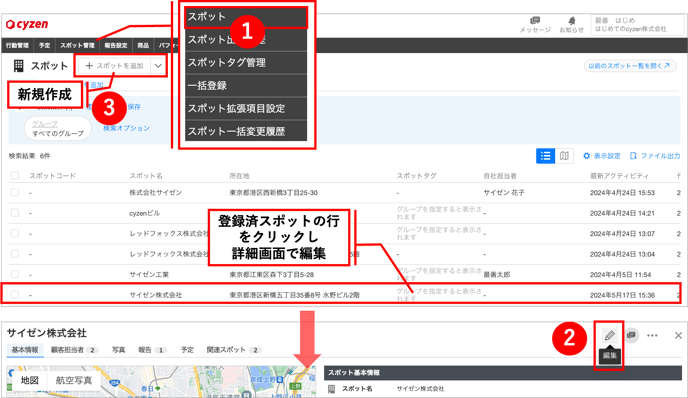Click building icon next to スポット名 field

point(332,389)
